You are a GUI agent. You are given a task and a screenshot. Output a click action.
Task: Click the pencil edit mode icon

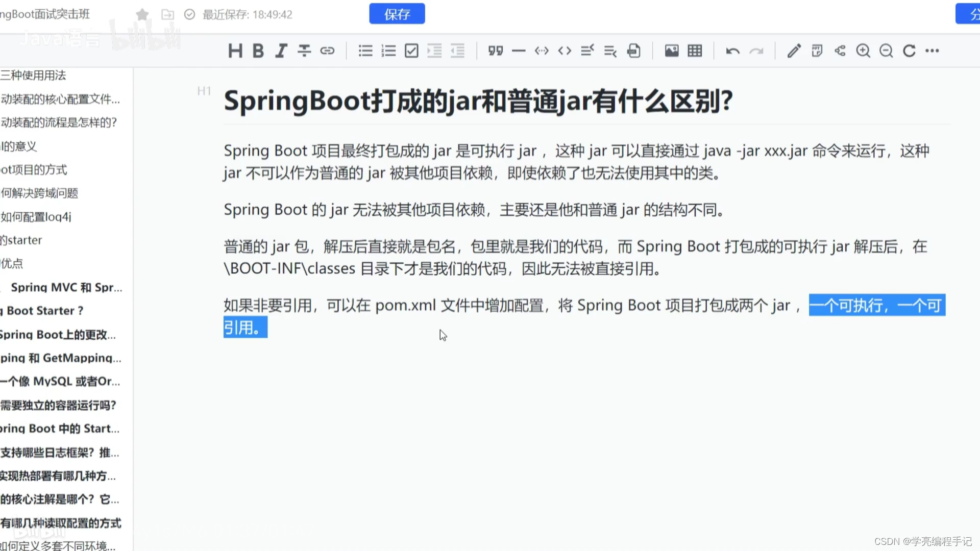pyautogui.click(x=794, y=51)
